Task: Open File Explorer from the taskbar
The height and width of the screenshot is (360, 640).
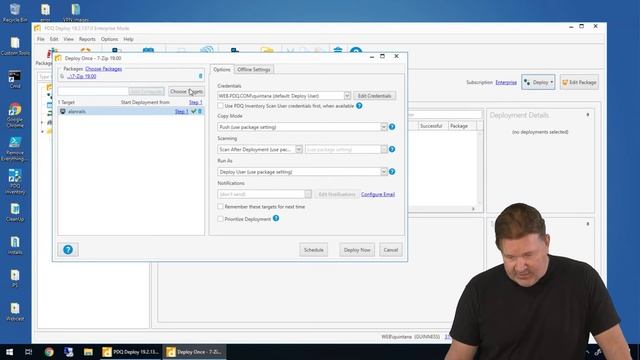Action: (88, 352)
